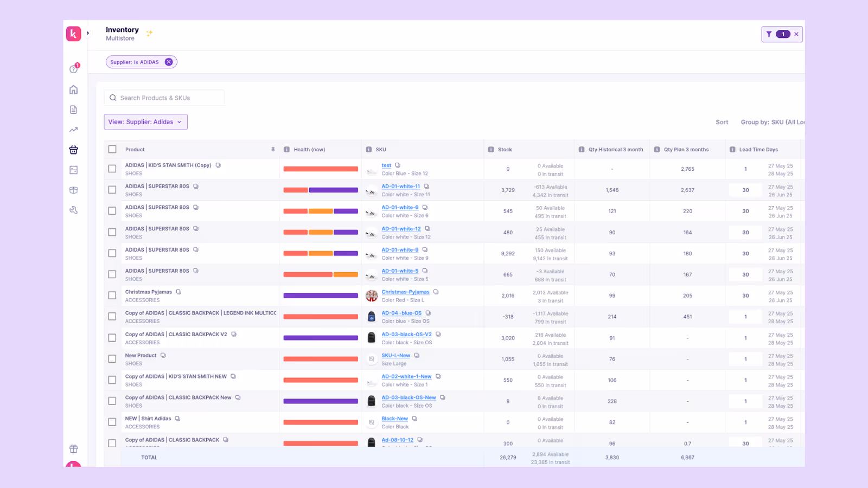Click the info icon next to SKU header
The width and height of the screenshot is (868, 488).
click(369, 150)
